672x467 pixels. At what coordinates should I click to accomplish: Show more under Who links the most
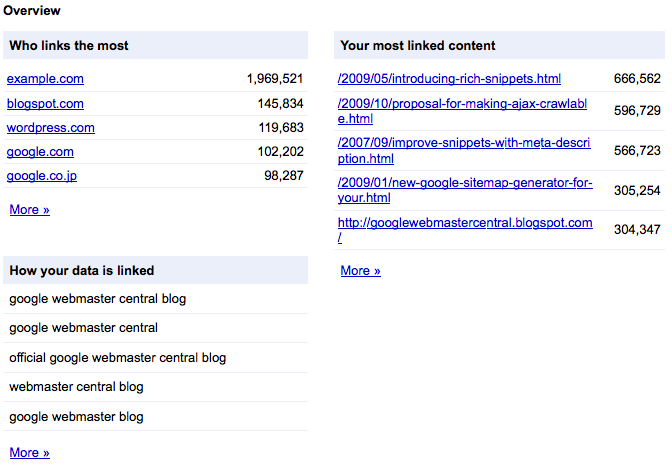[30, 210]
